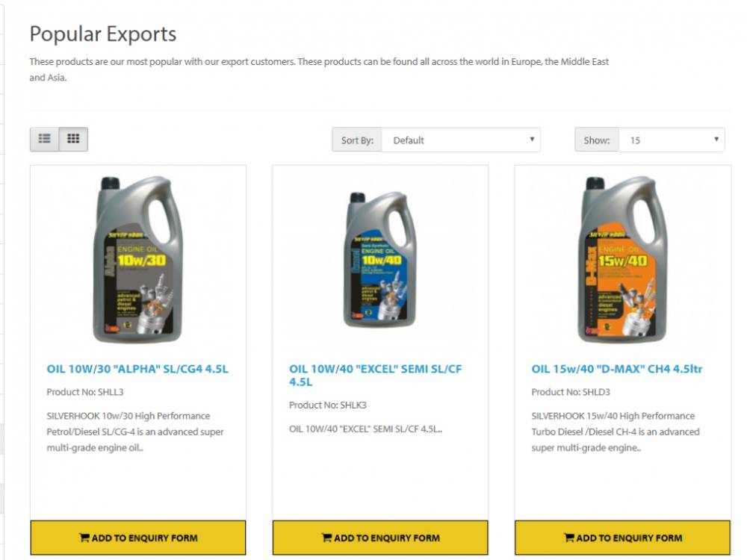Open OIL 15w/40 "D-MAX" CH4 4.5ltr link
The width and height of the screenshot is (747, 560).
[x=617, y=369]
